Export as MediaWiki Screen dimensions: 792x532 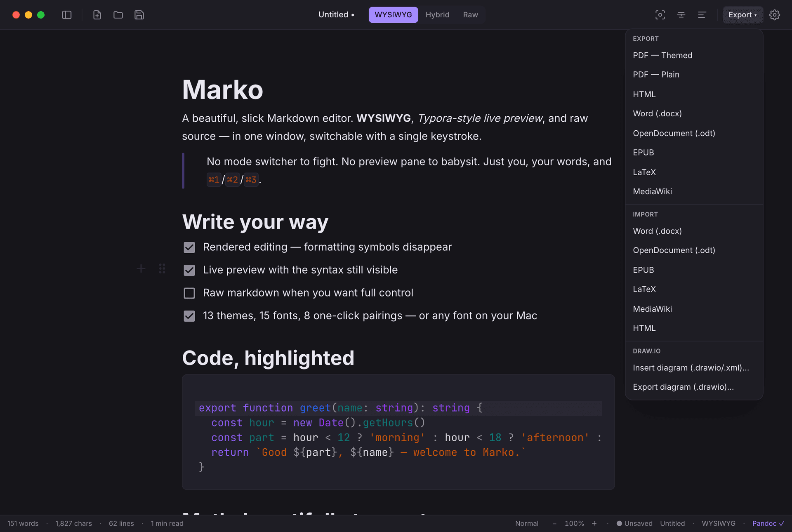coord(694,191)
